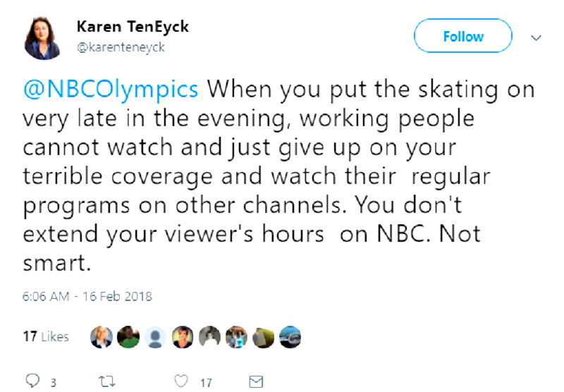Click the @karenteneyck handle

120,47
